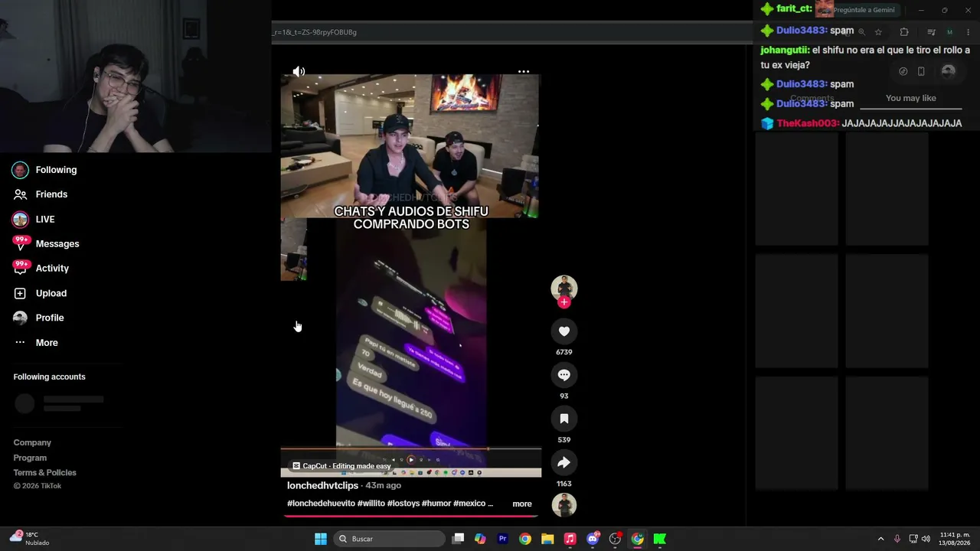Click the phone app icon in the header

(x=921, y=71)
